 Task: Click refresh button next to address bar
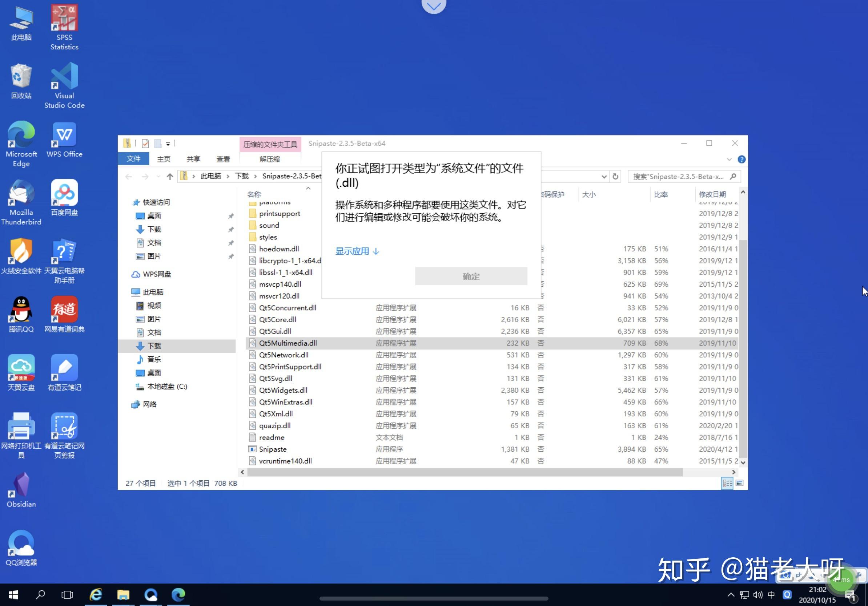tap(615, 177)
